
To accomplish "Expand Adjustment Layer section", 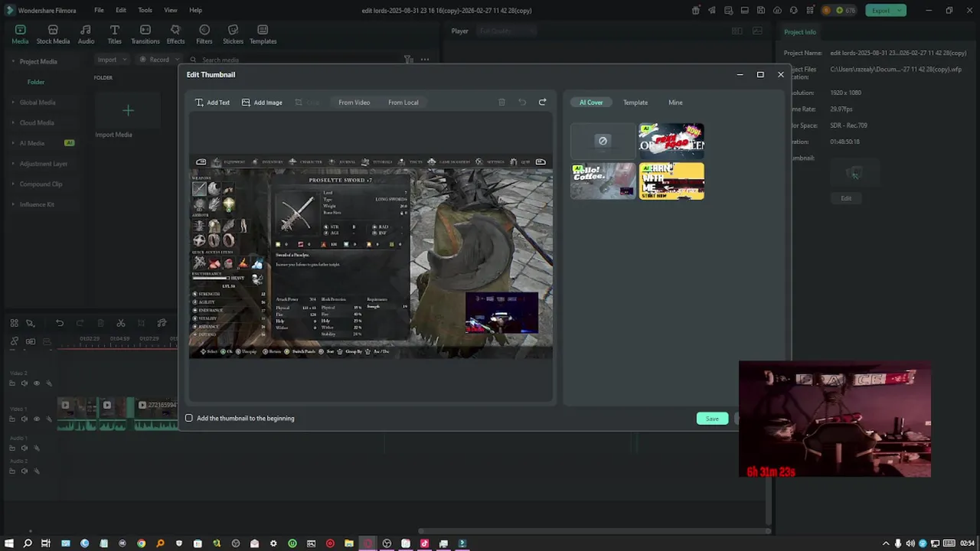I will click(x=13, y=164).
